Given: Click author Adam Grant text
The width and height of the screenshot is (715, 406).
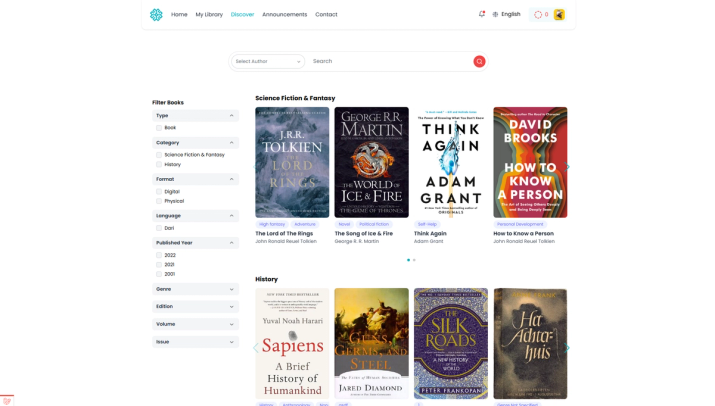Looking at the screenshot, I should 428,241.
